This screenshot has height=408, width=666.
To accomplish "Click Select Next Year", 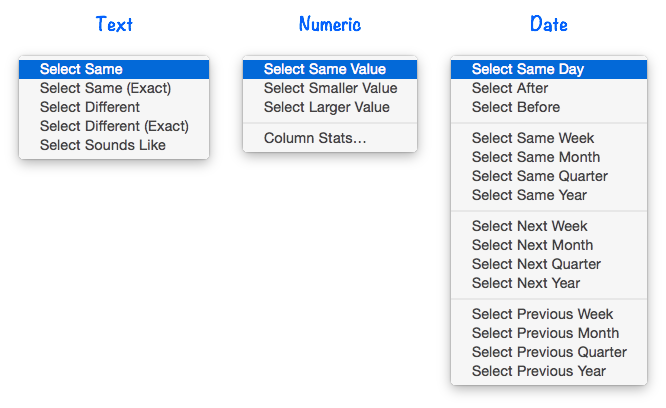I will [x=549, y=283].
